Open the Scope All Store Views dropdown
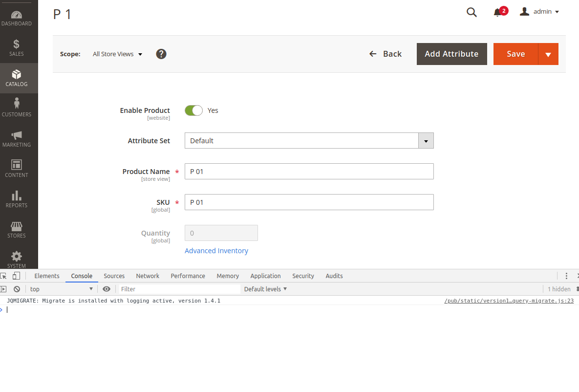 pos(117,54)
